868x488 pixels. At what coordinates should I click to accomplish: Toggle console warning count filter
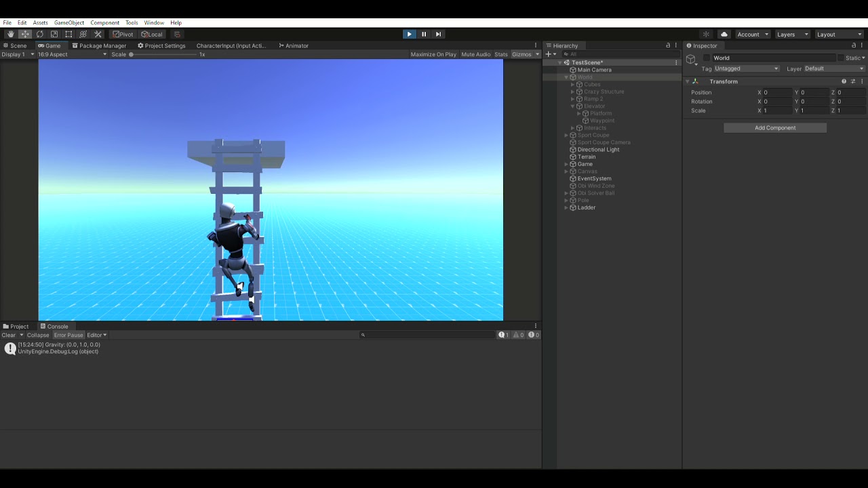click(x=519, y=335)
